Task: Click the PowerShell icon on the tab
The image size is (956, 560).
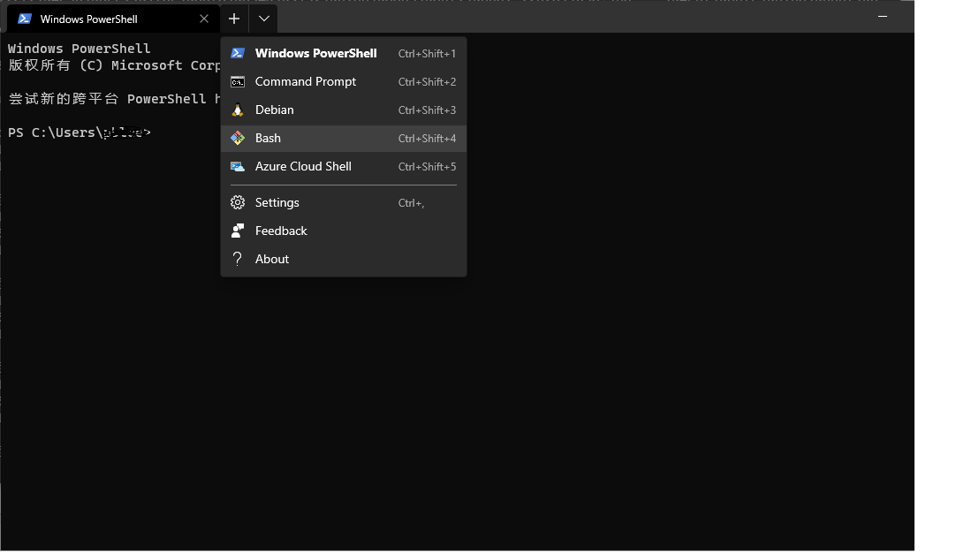Action: click(25, 19)
